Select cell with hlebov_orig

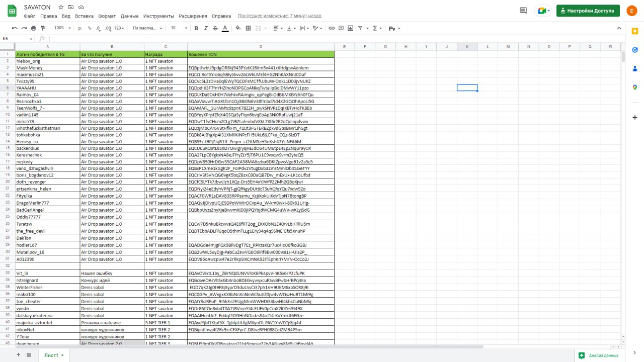coord(47,61)
